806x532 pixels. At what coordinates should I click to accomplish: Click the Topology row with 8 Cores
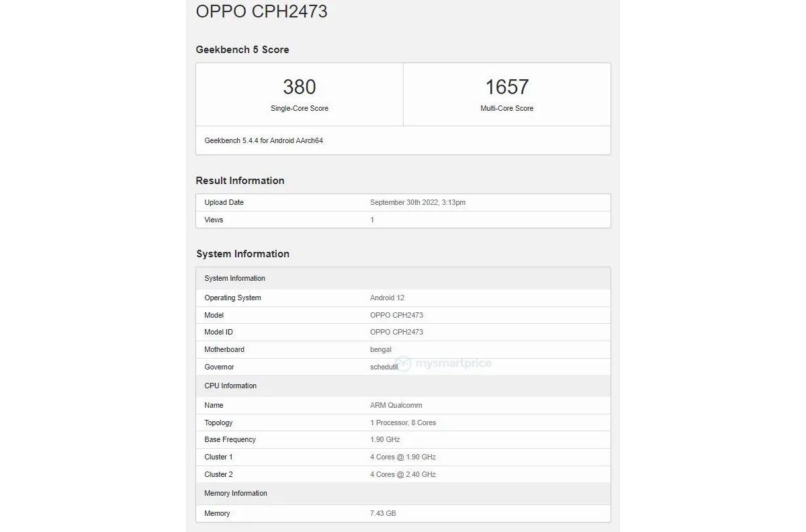click(x=403, y=423)
